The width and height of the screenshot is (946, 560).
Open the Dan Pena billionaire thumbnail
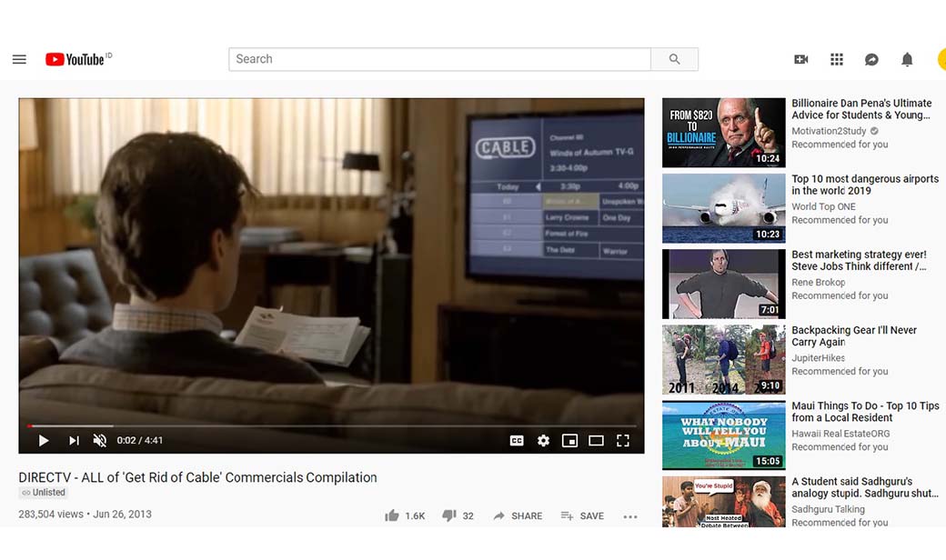(724, 133)
